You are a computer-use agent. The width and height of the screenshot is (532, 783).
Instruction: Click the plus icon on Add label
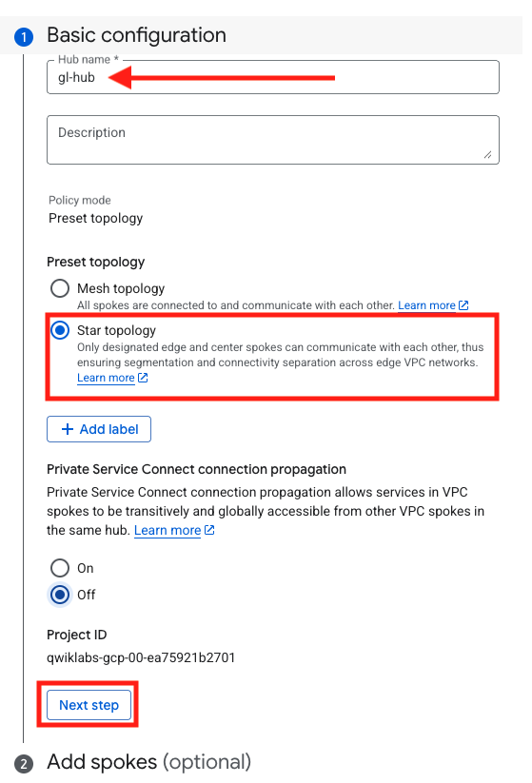pos(68,429)
